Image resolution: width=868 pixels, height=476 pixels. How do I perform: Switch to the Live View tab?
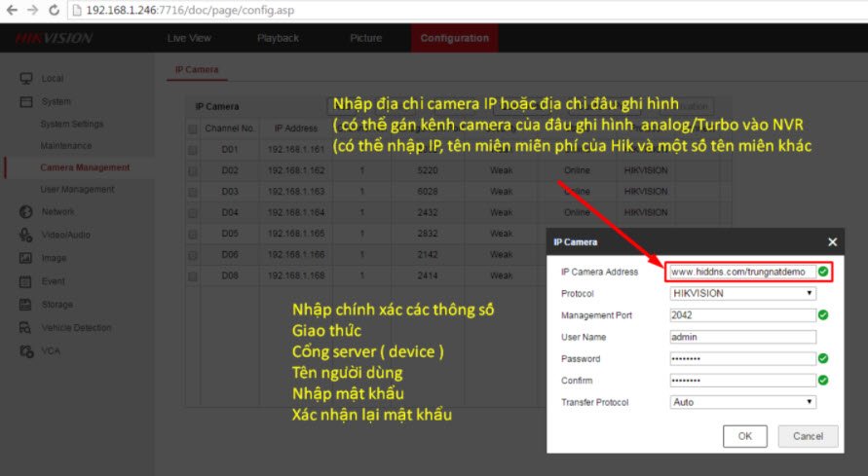click(189, 38)
